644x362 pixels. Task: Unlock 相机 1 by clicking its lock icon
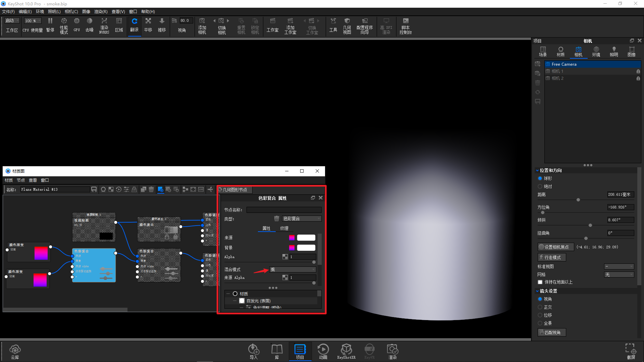click(638, 71)
